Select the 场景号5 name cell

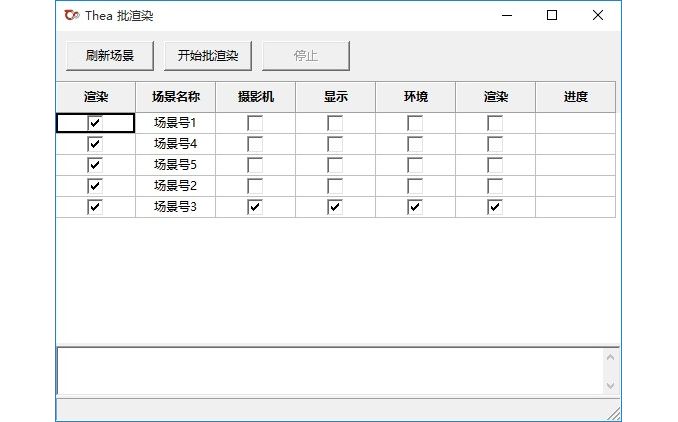[x=176, y=165]
